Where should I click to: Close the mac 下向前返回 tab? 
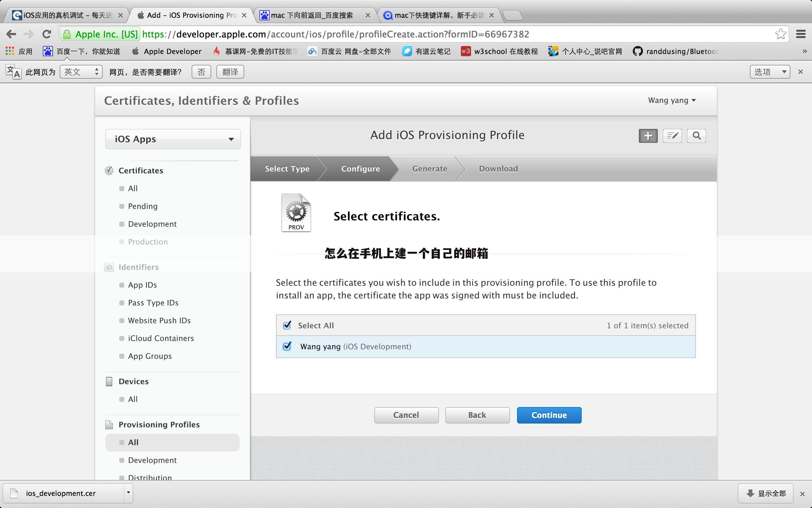point(368,15)
